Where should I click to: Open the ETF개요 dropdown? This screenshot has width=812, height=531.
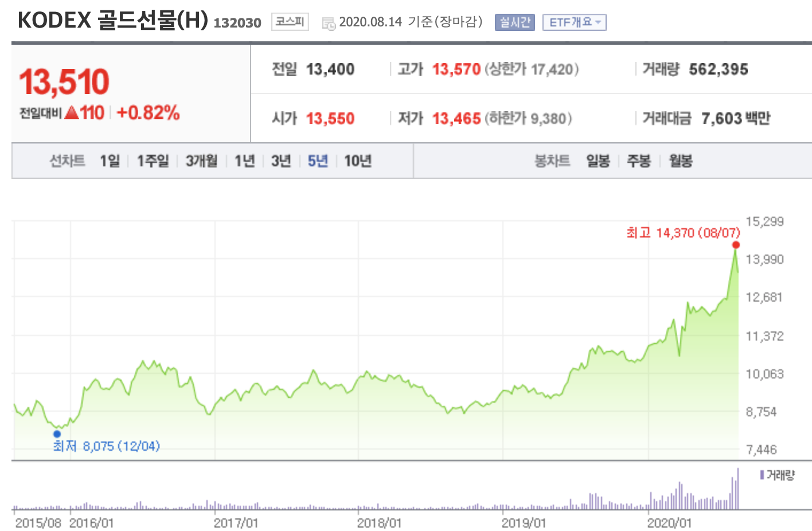coord(574,22)
